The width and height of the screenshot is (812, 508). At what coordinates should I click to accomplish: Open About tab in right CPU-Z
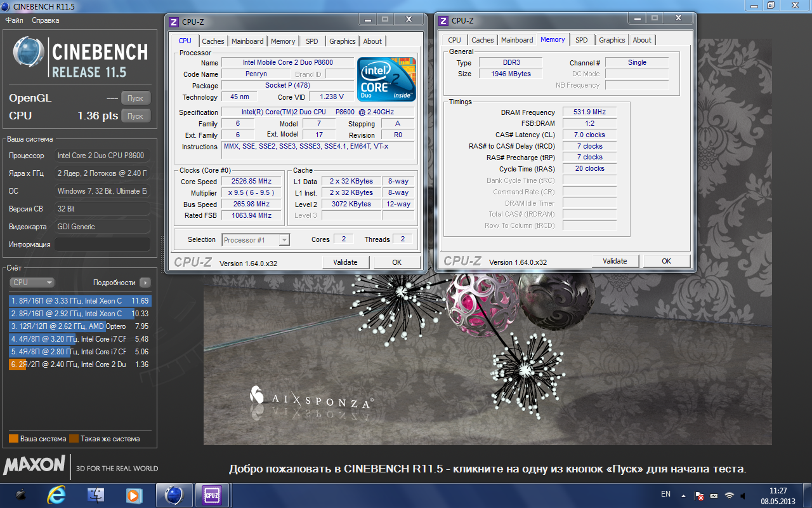click(x=642, y=40)
